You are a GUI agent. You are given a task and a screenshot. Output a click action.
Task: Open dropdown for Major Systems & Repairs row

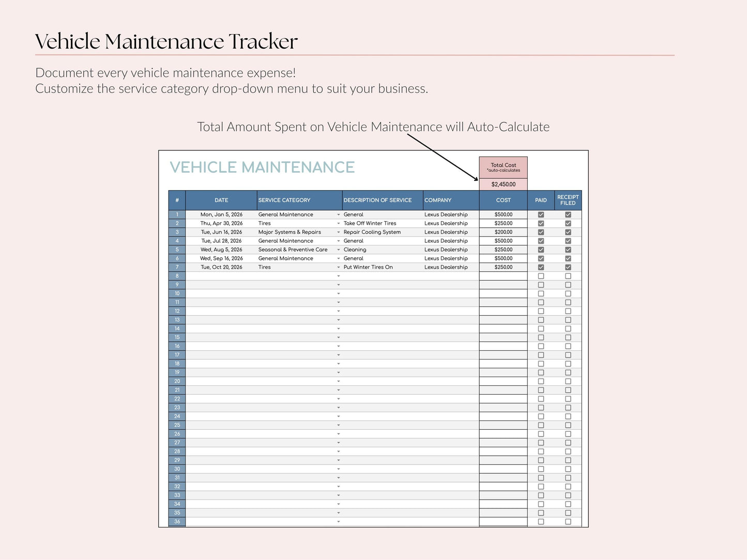coord(339,232)
